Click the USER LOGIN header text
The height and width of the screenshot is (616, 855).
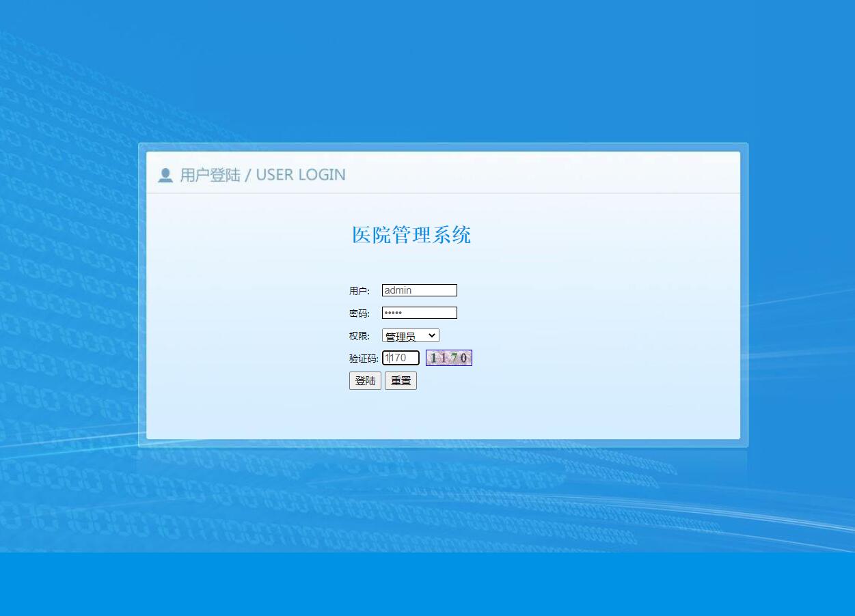[x=300, y=175]
